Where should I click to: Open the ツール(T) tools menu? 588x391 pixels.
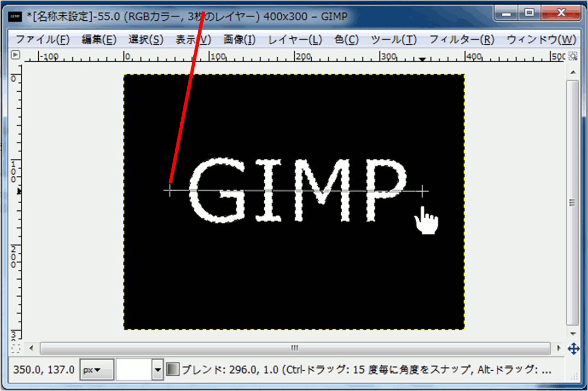[x=394, y=39]
